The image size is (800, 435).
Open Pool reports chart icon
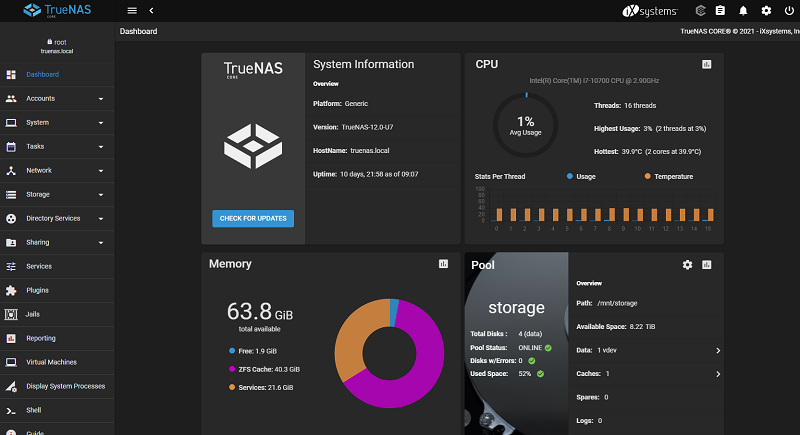[x=707, y=265]
